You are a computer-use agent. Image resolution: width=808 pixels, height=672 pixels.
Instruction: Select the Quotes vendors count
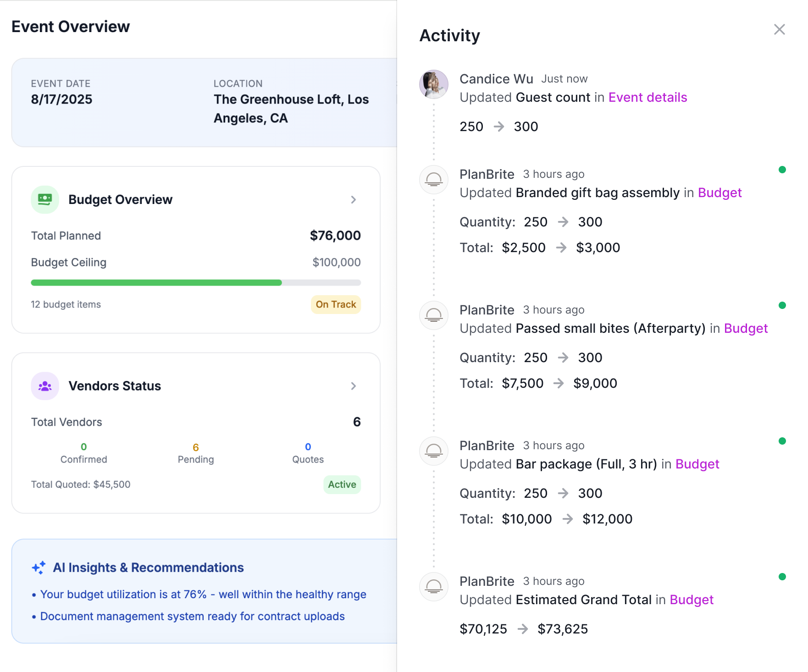tap(308, 447)
